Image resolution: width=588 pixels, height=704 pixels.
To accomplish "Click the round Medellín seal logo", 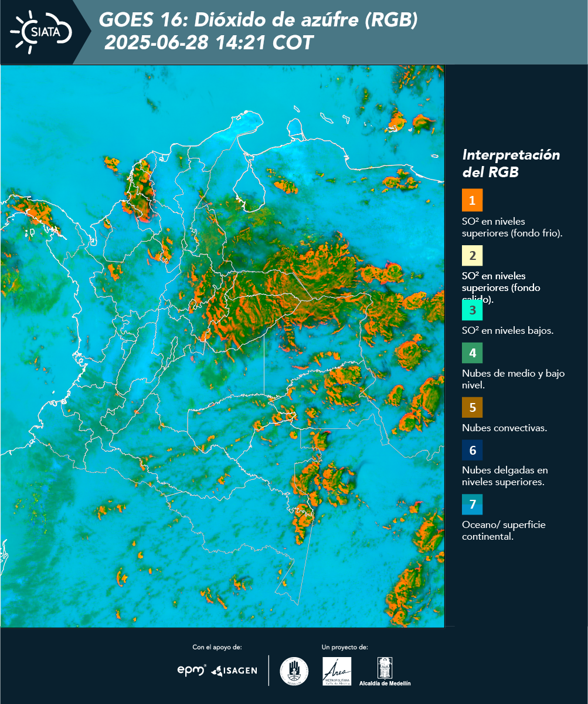I will (x=294, y=671).
